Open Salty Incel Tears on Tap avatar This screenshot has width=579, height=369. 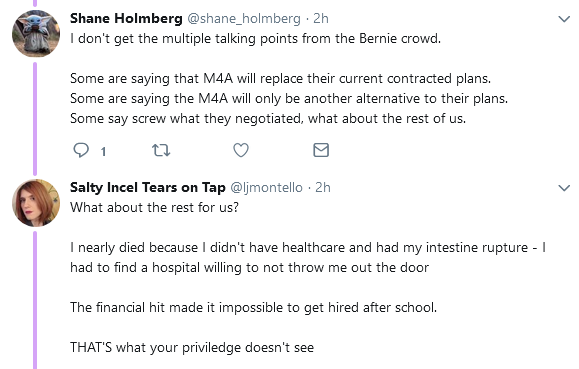(36, 202)
